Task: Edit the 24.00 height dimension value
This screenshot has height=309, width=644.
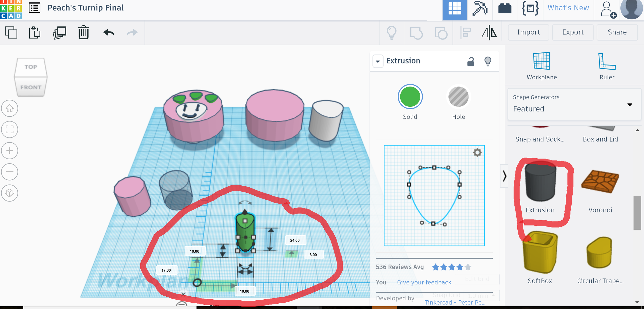Action: 295,240
